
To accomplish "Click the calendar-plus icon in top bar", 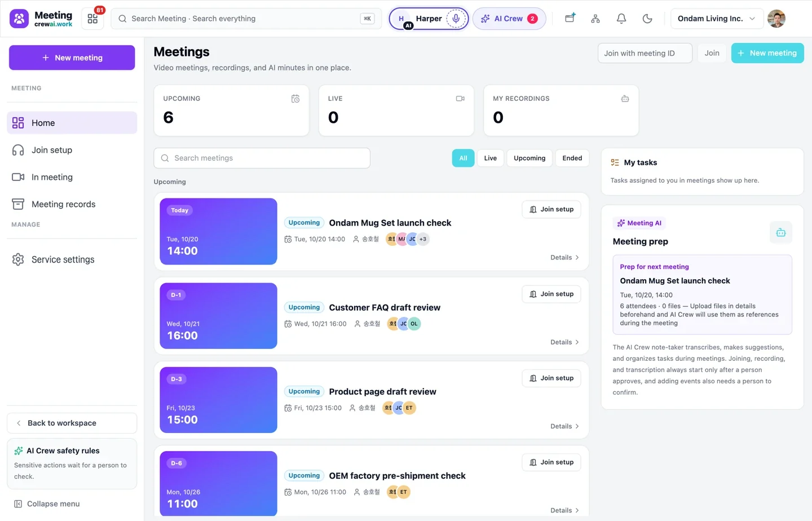I will click(570, 19).
